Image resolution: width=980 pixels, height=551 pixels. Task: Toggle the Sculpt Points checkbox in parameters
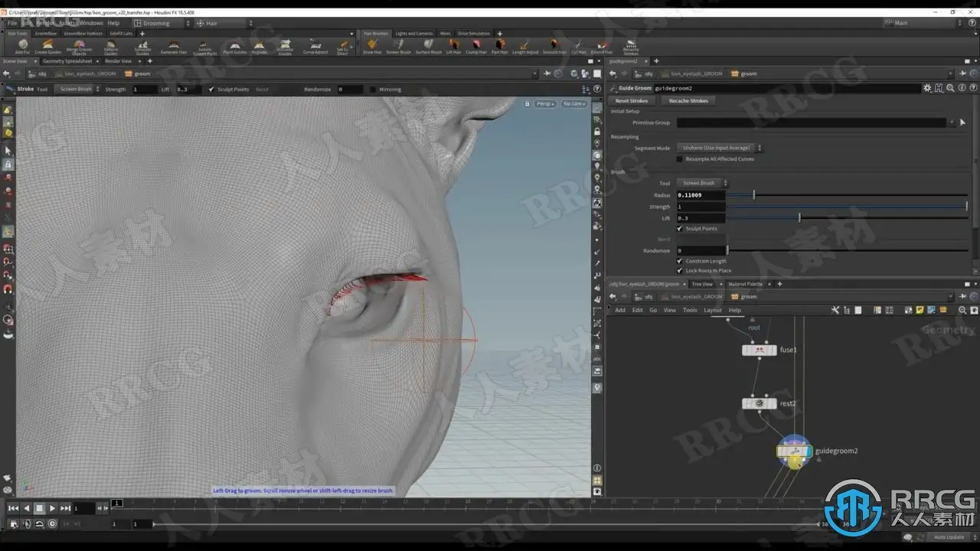pos(680,229)
